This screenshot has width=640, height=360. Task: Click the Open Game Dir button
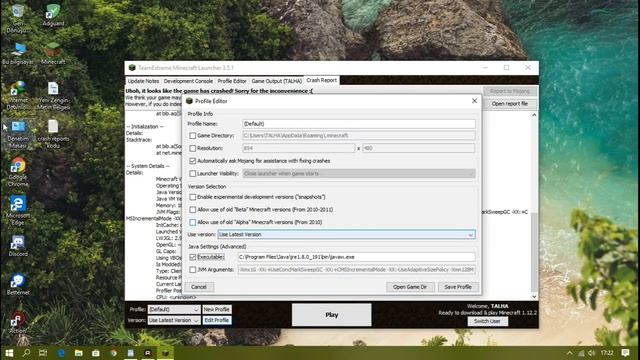pos(410,287)
